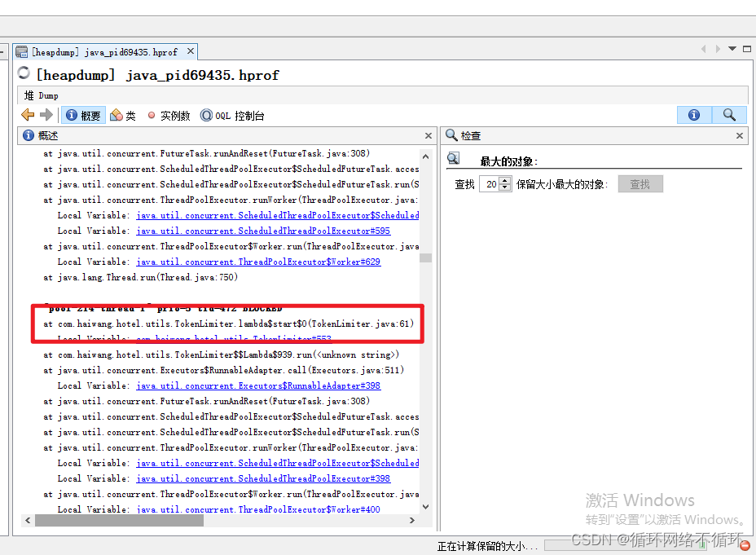Toggle the 概要 (Summary) view button
This screenshot has height=555, width=756.
(82, 115)
